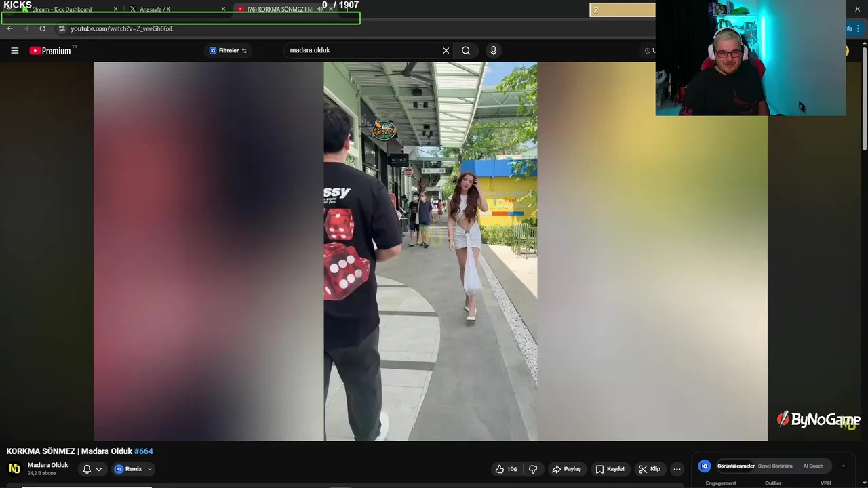The image size is (868, 488).
Task: Close the 'Stream - Kick Dashboard' tab
Action: [x=115, y=9]
